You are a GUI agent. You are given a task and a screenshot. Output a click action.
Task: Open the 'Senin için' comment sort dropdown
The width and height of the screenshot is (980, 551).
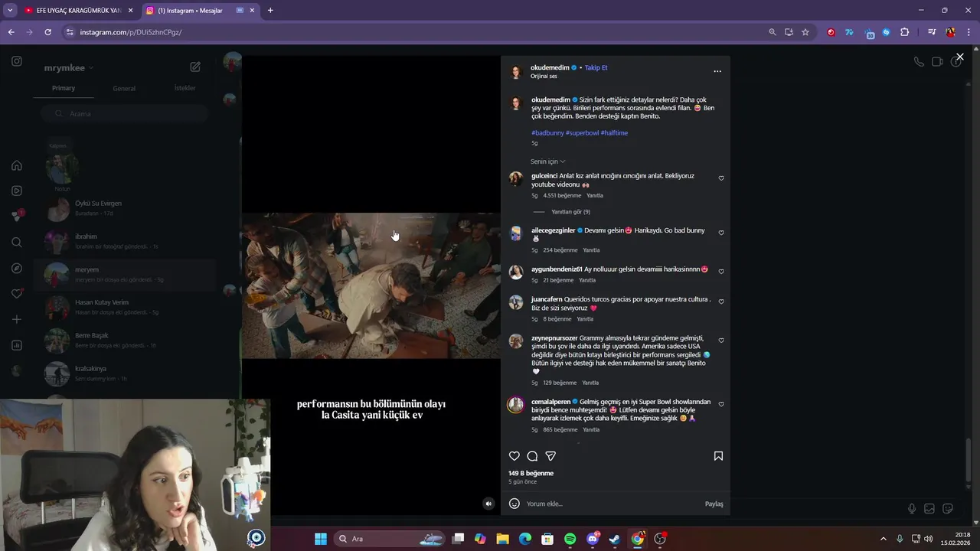547,161
